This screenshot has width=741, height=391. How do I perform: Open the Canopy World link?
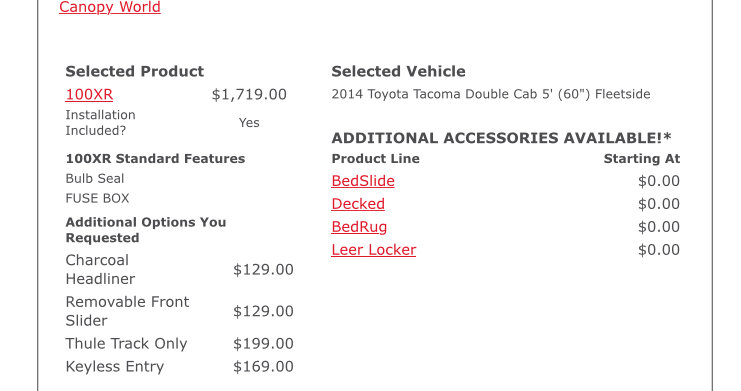110,7
